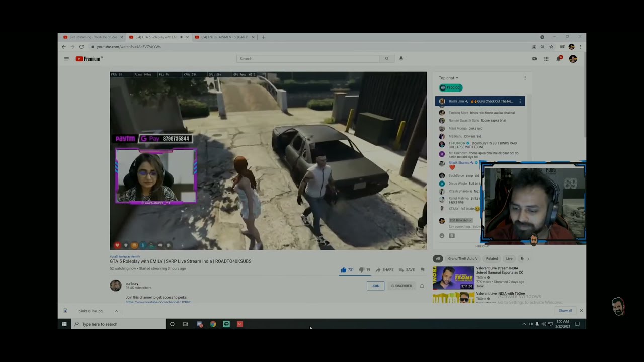The height and width of the screenshot is (362, 644).
Task: Click chat Super Chat dollar icon
Action: [x=451, y=236]
